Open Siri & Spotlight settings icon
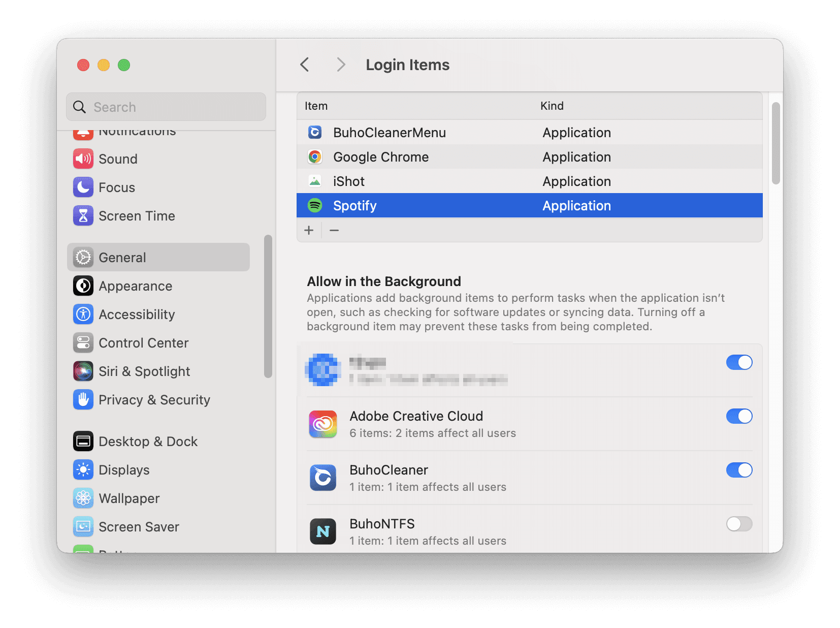Screen dimensions: 840x628 coord(83,371)
